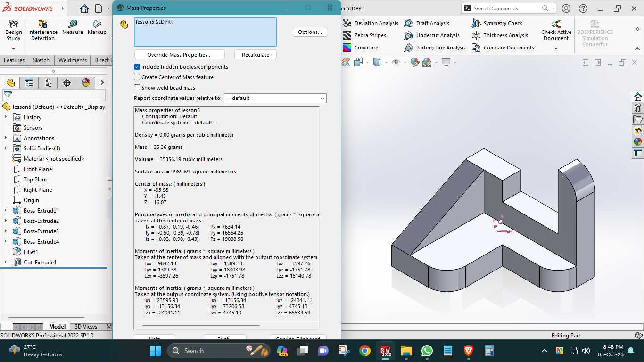Create a new document via page icon
The image size is (644, 362).
[x=99, y=8]
